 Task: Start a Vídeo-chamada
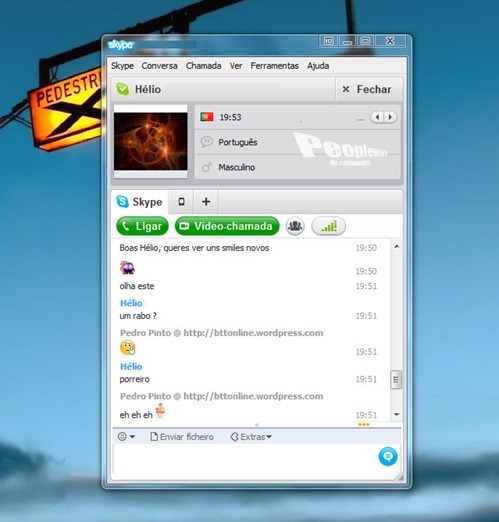coord(227,226)
